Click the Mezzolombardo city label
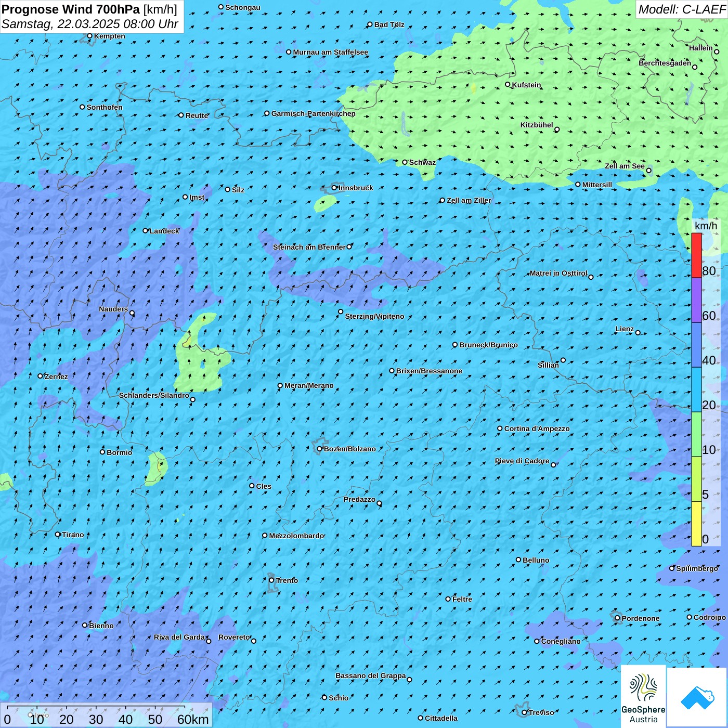Viewport: 728px width, 728px height. click(x=296, y=536)
